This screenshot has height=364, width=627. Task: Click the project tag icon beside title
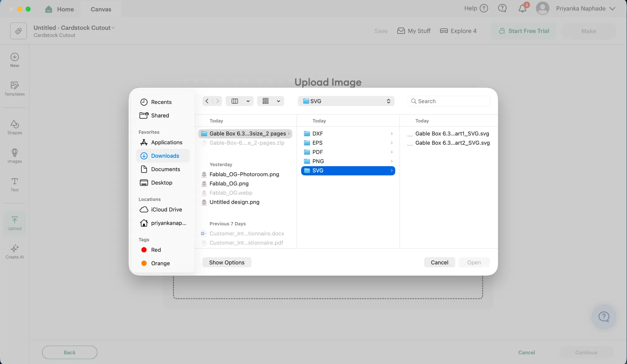tap(18, 31)
